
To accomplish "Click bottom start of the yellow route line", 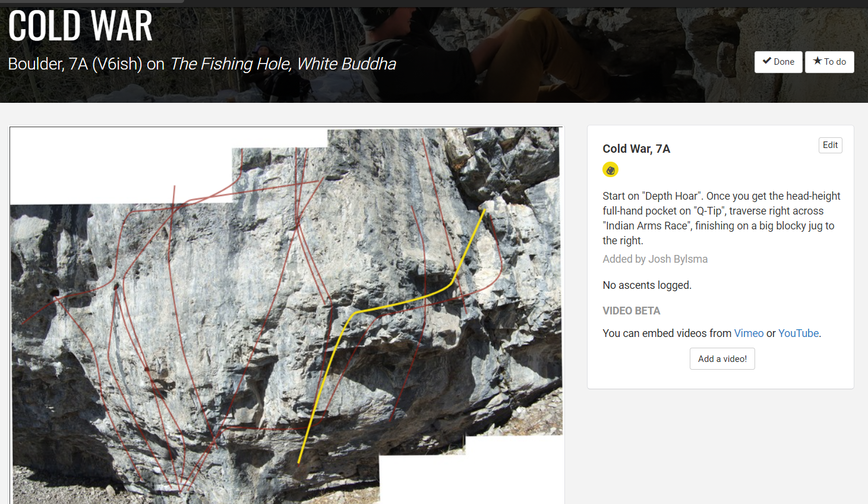I will click(299, 461).
